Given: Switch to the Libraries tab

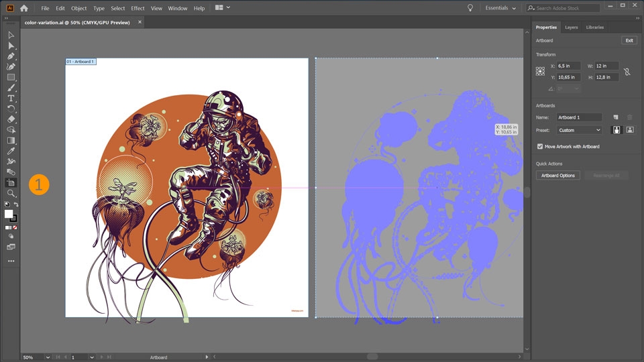Looking at the screenshot, I should click(x=595, y=27).
